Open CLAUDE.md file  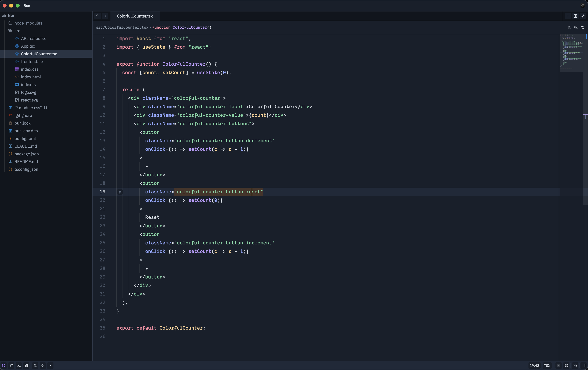(x=46, y=146)
